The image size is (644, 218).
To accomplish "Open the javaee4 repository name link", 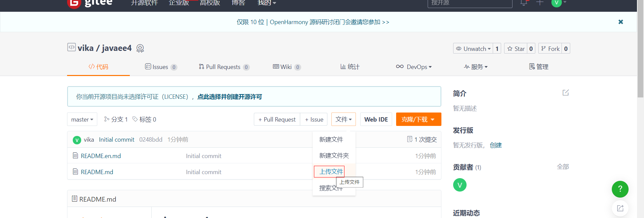I will [x=117, y=48].
